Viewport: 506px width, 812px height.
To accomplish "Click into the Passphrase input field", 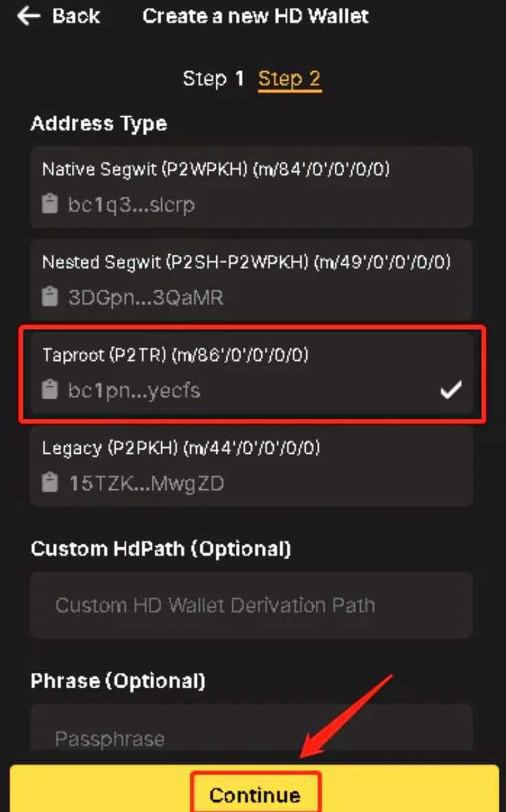I will coord(251,738).
